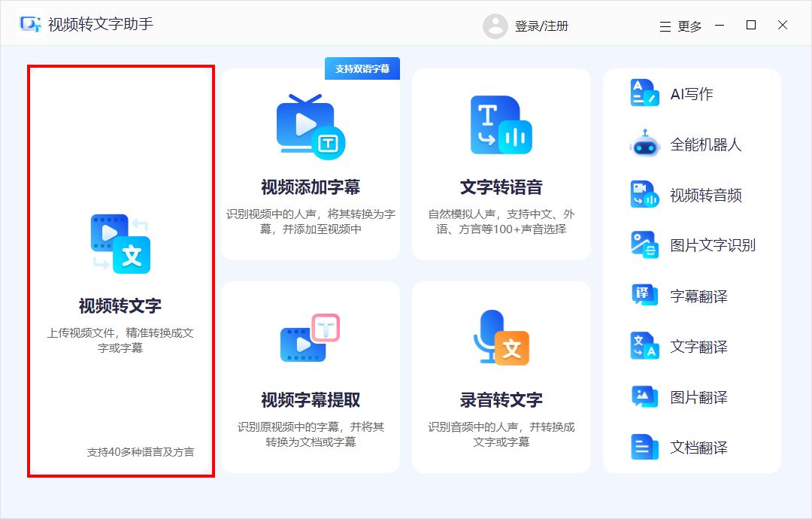The height and width of the screenshot is (519, 812).
Task: Click the hamburger icon beside 更多
Action: point(665,26)
